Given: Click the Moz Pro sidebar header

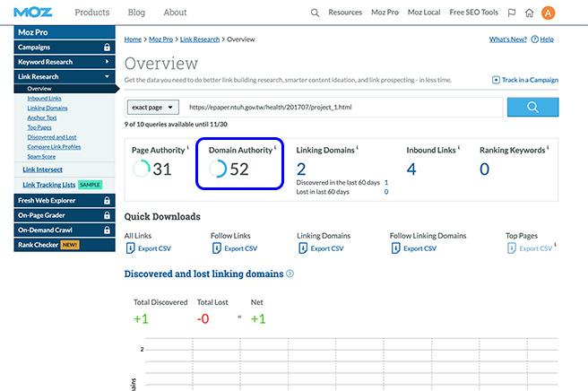Looking at the screenshot, I should click(x=65, y=32).
